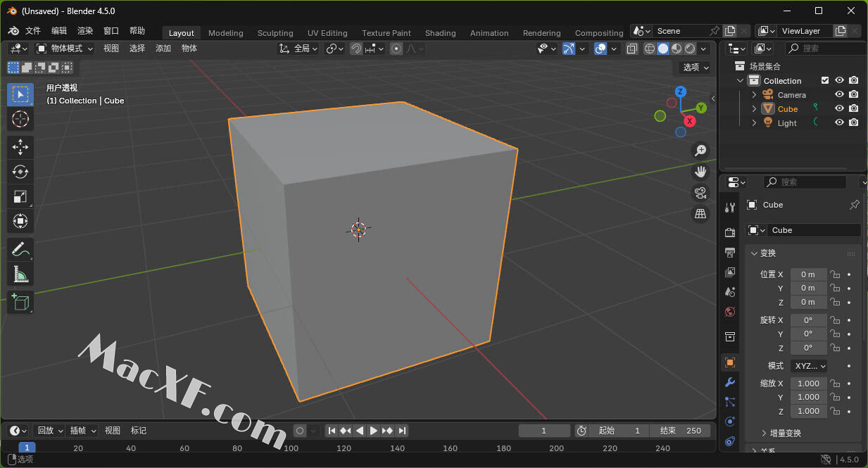This screenshot has height=468, width=868.
Task: Open the World properties tab
Action: [x=730, y=311]
